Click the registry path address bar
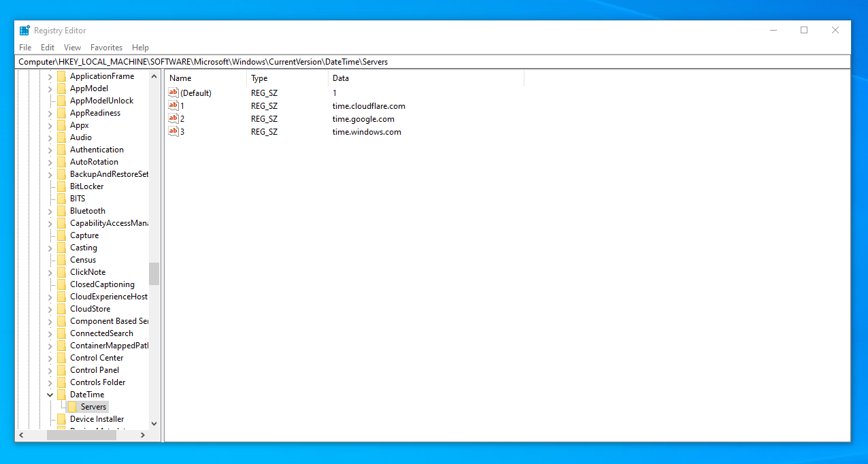Screen dimensions: 868x464 [433, 62]
